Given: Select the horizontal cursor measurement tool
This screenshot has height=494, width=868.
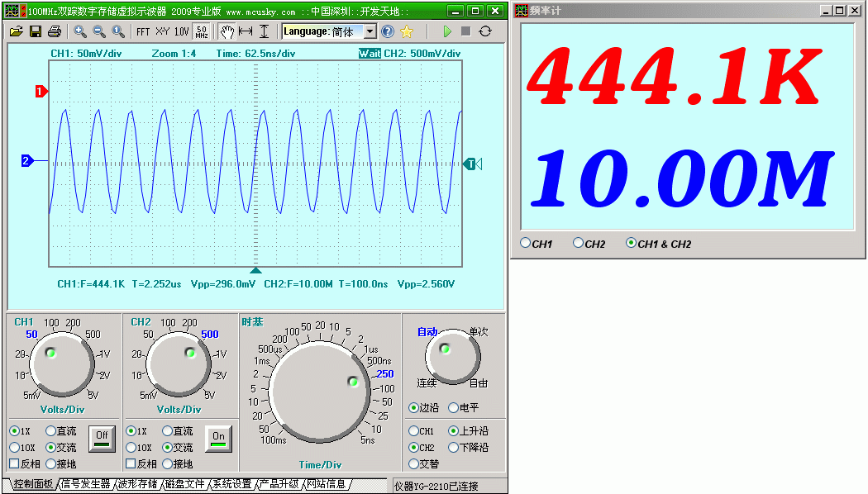Looking at the screenshot, I should tap(246, 31).
